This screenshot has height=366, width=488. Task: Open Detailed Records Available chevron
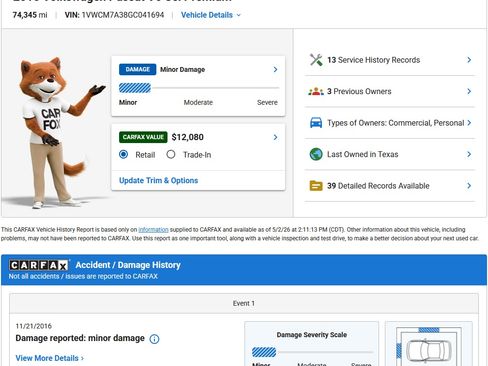(x=469, y=186)
